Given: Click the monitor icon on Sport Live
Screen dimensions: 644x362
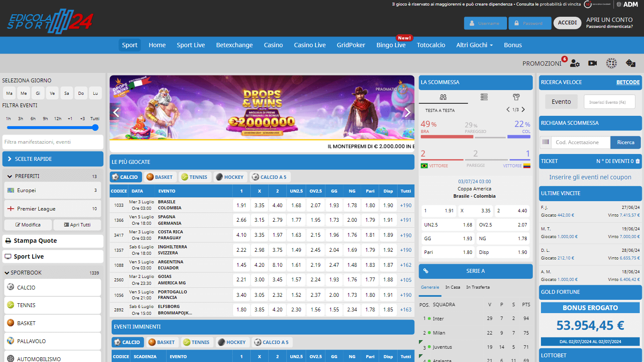Looking at the screenshot, I should coord(8,256).
